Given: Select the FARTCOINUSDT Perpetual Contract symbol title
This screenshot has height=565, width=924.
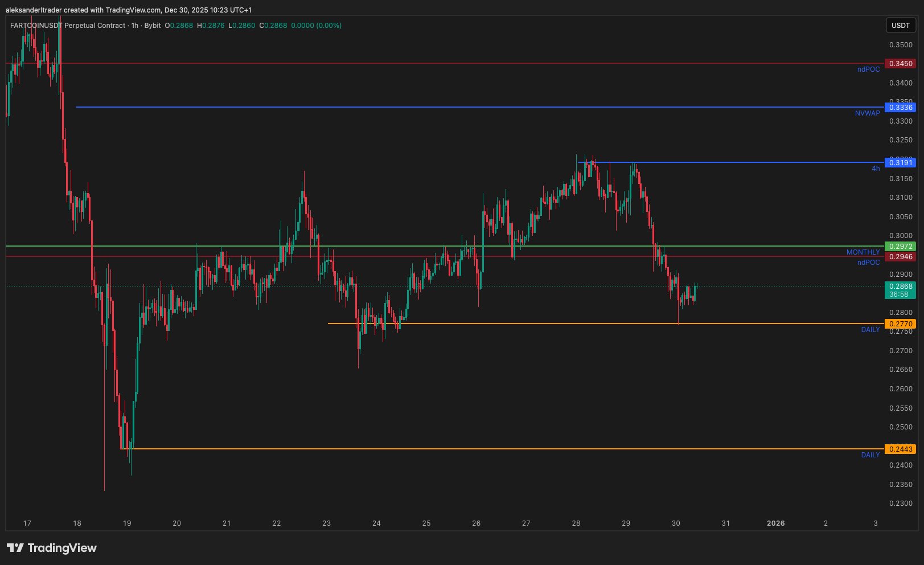Looking at the screenshot, I should pyautogui.click(x=68, y=26).
